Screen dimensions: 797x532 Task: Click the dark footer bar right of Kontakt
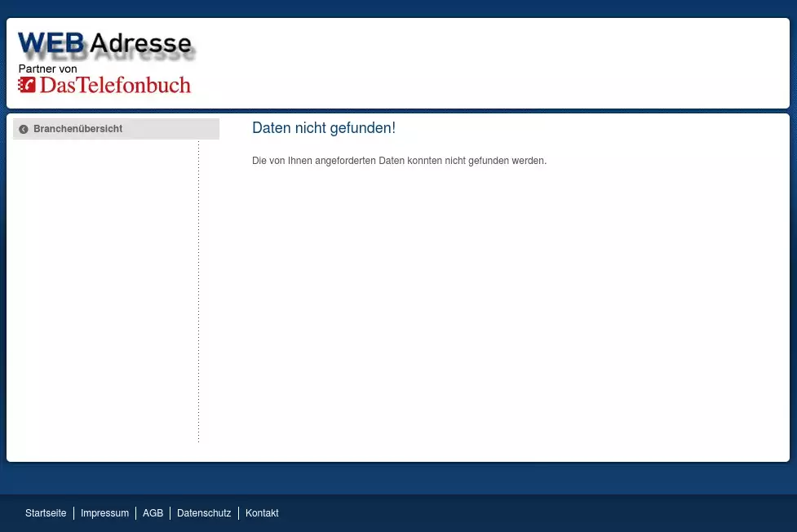530,513
